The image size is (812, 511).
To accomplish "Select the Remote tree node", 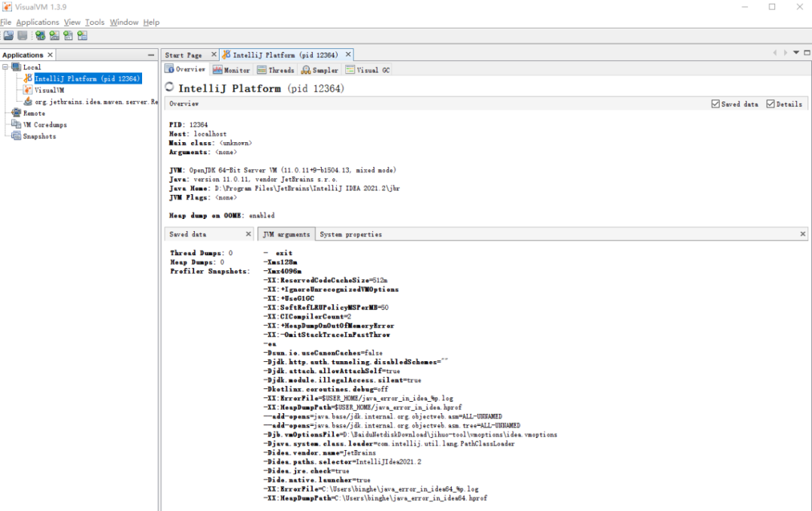I will (x=34, y=113).
